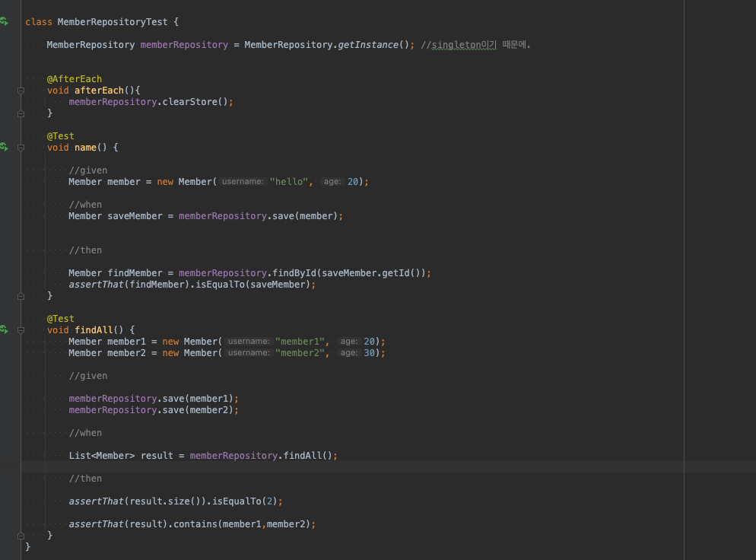Click the List<Member> result declaration
The height and width of the screenshot is (560, 756).
click(120, 455)
